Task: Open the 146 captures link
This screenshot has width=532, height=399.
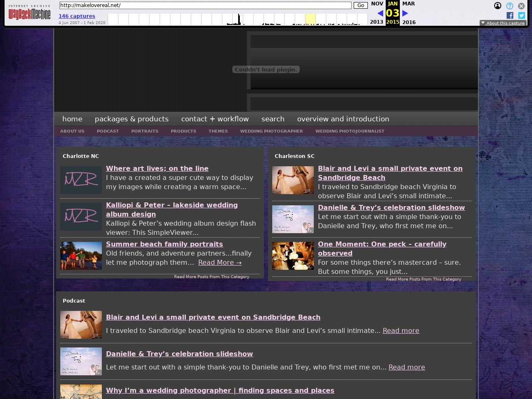Action: [x=77, y=16]
